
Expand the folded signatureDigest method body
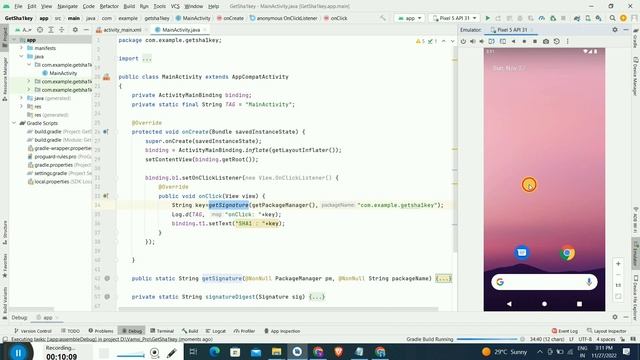coord(317,297)
